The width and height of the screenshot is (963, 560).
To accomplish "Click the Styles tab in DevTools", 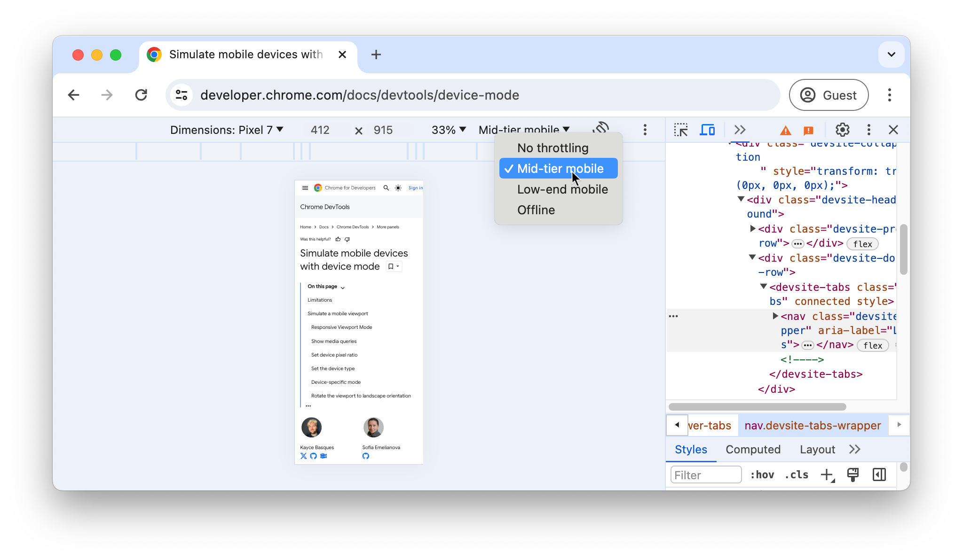I will coord(691,449).
